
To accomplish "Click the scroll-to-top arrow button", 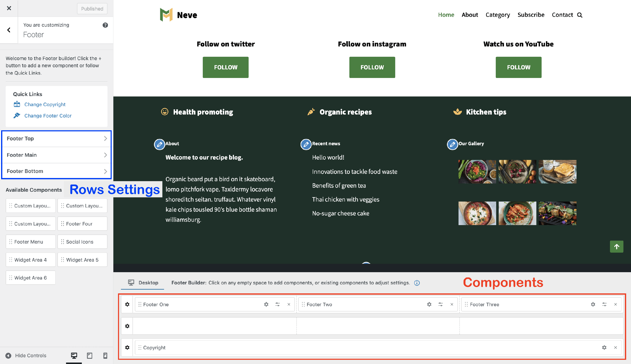I will (616, 247).
